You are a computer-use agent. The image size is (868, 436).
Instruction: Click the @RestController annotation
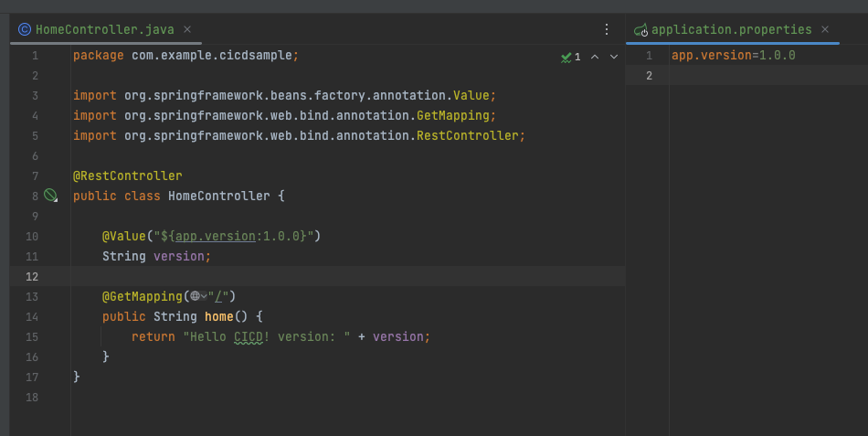click(127, 175)
